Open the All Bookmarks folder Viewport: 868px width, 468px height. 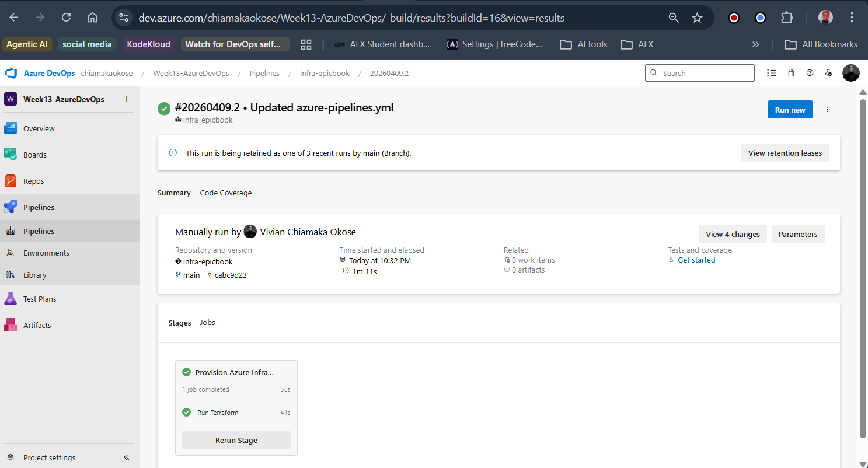pyautogui.click(x=821, y=44)
